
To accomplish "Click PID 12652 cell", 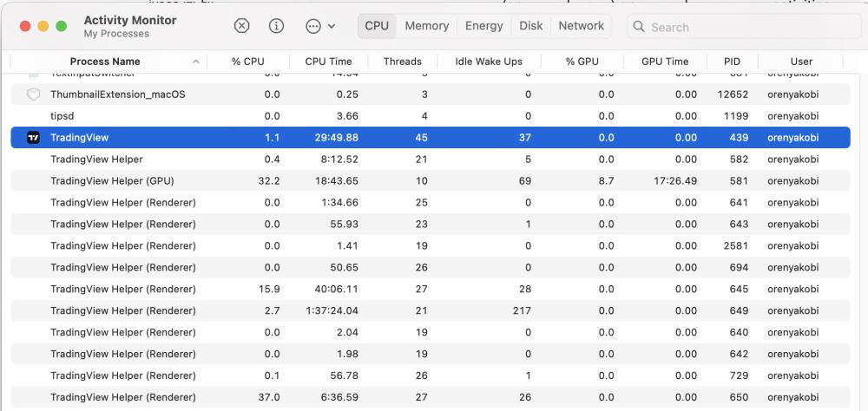I will (x=733, y=95).
